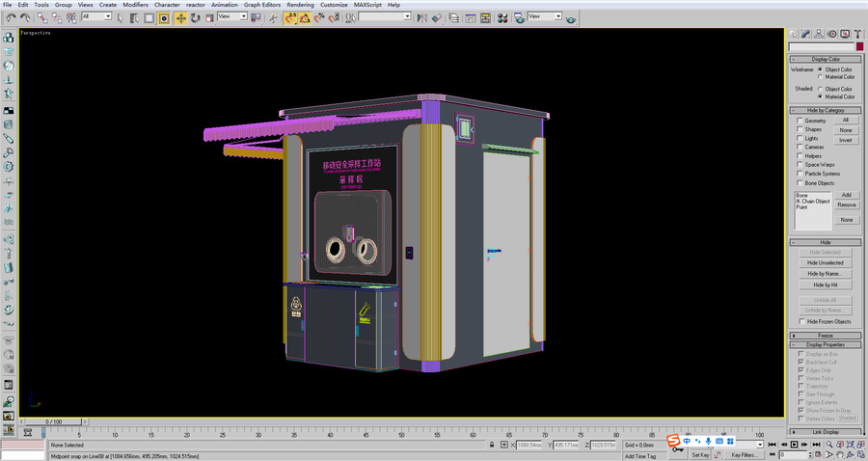Select the Pan hand viewport tool
Screen dimensions: 868x461
840,455
